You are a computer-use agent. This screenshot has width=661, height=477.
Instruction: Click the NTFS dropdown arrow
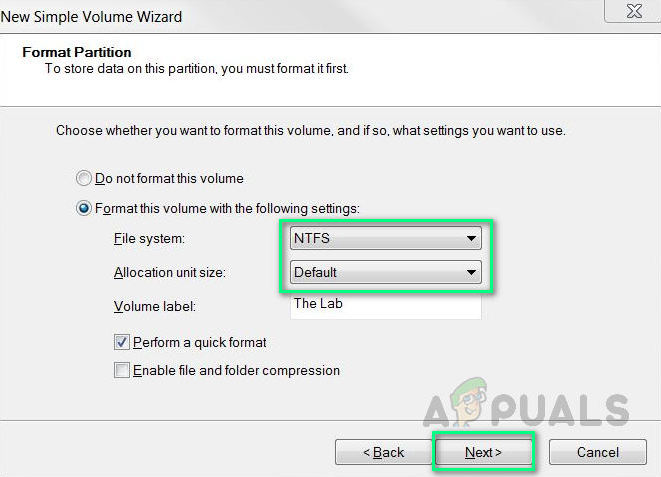pyautogui.click(x=471, y=238)
